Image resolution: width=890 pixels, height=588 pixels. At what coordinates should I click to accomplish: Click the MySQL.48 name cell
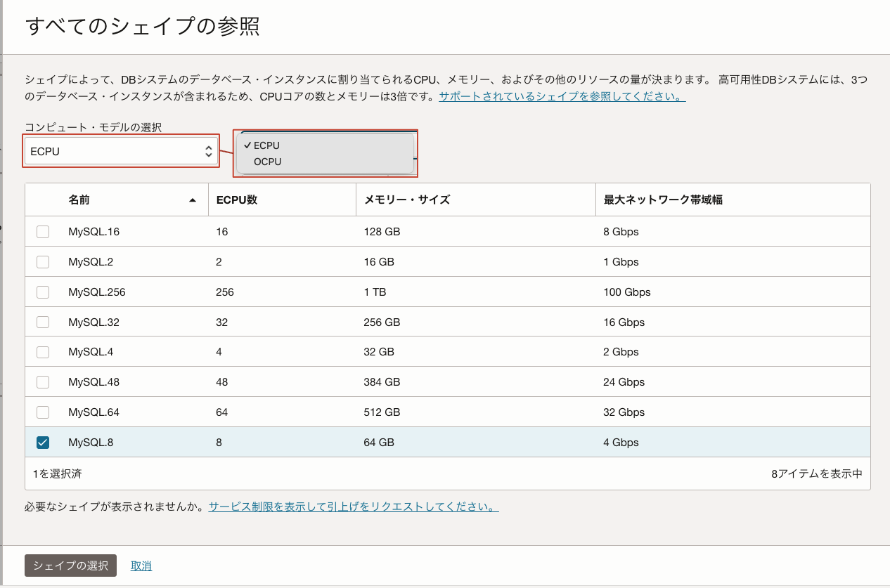(x=93, y=382)
